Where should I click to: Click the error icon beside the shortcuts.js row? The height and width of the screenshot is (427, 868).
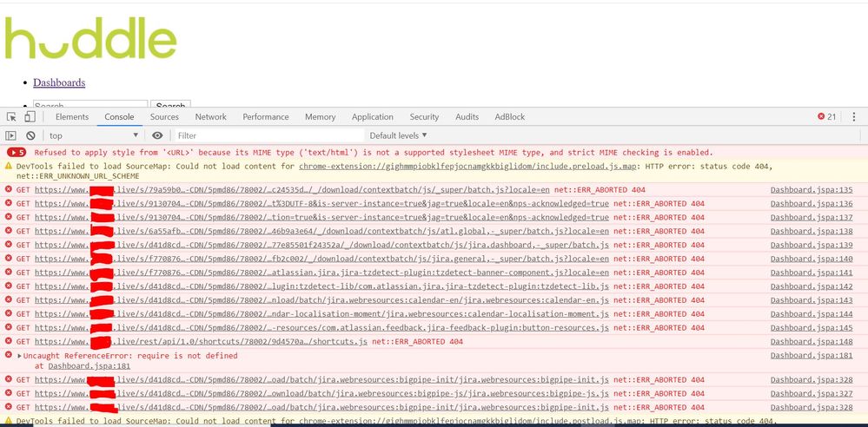[9, 341]
